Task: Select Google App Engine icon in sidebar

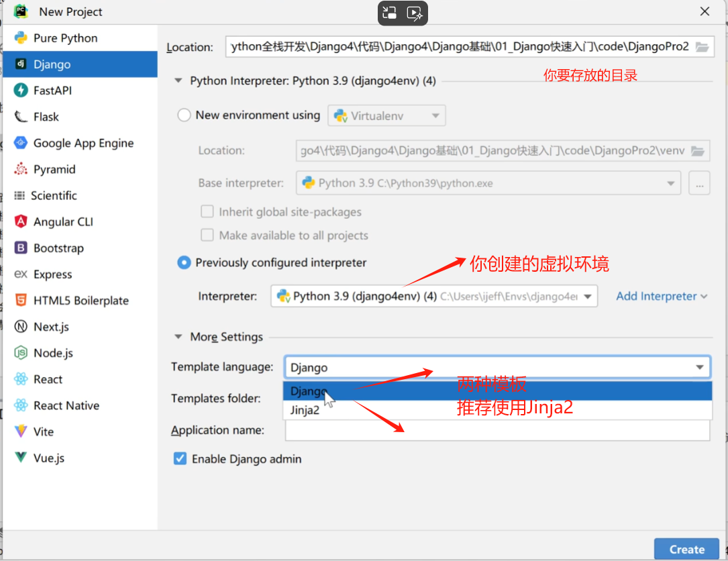Action: coord(21,143)
